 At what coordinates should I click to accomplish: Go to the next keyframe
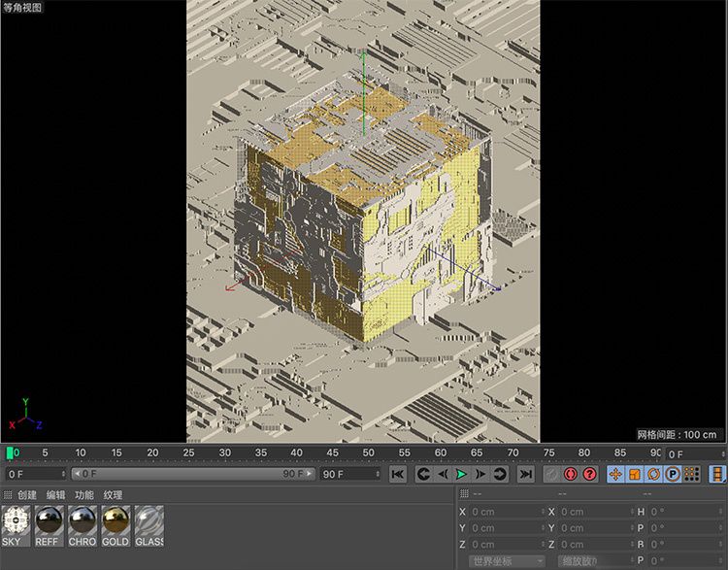[500, 474]
